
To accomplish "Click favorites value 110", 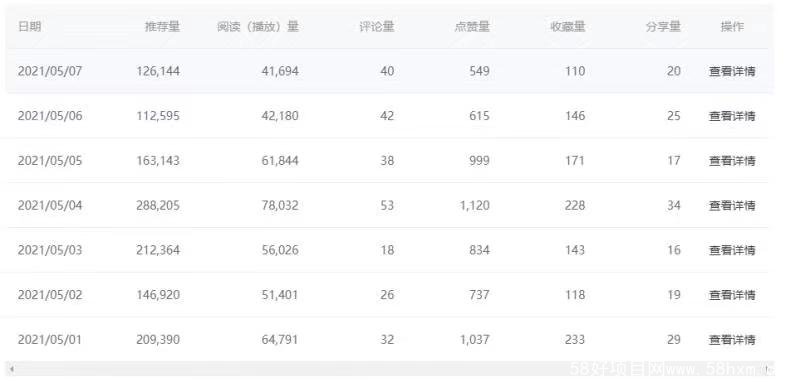I will pos(575,71).
